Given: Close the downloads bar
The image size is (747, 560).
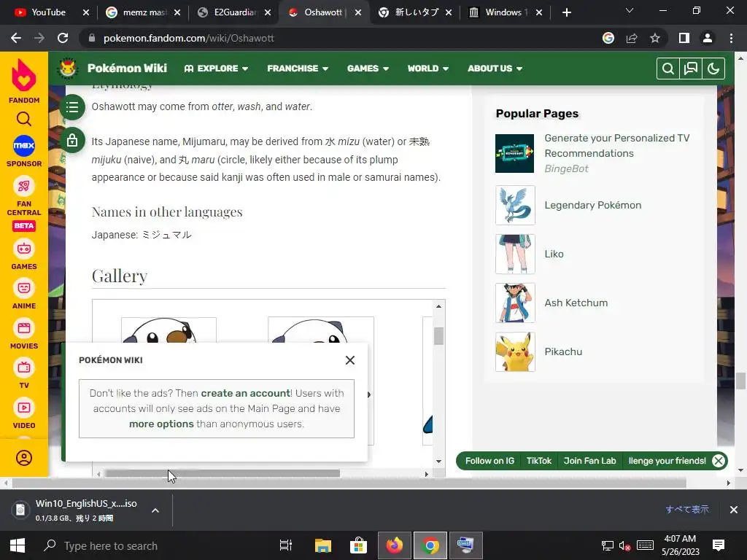Looking at the screenshot, I should pyautogui.click(x=734, y=510).
